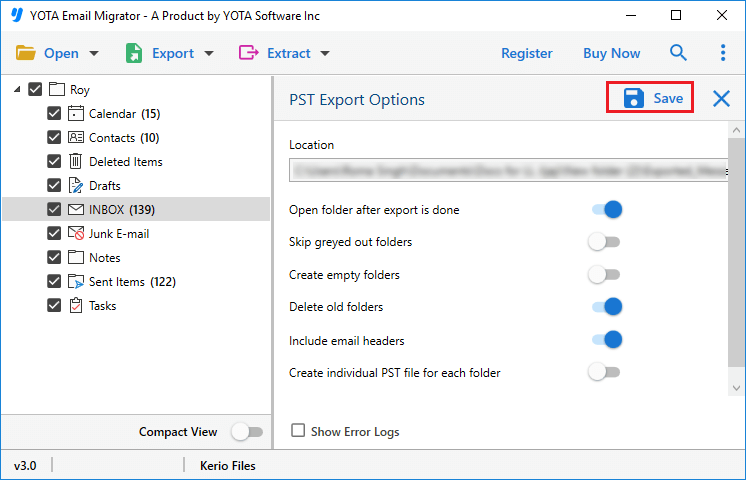Select the Sent Items (122) folder
Screen dimensions: 746x480
click(x=132, y=282)
